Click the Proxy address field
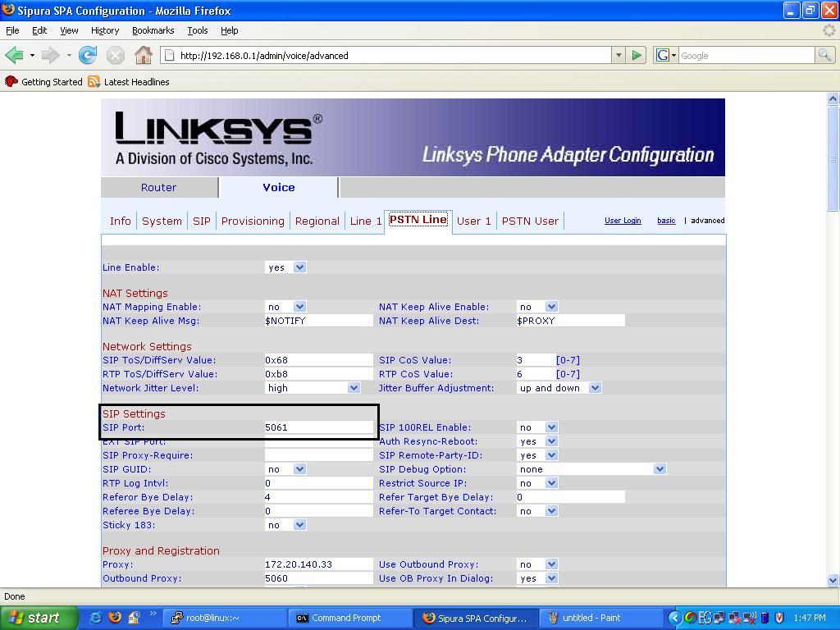This screenshot has width=840, height=630. click(x=319, y=564)
